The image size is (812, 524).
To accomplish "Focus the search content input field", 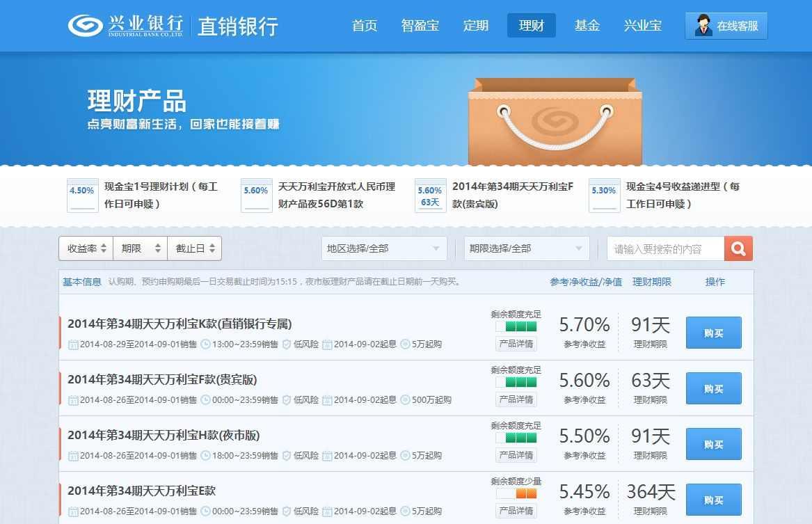I will (x=665, y=249).
